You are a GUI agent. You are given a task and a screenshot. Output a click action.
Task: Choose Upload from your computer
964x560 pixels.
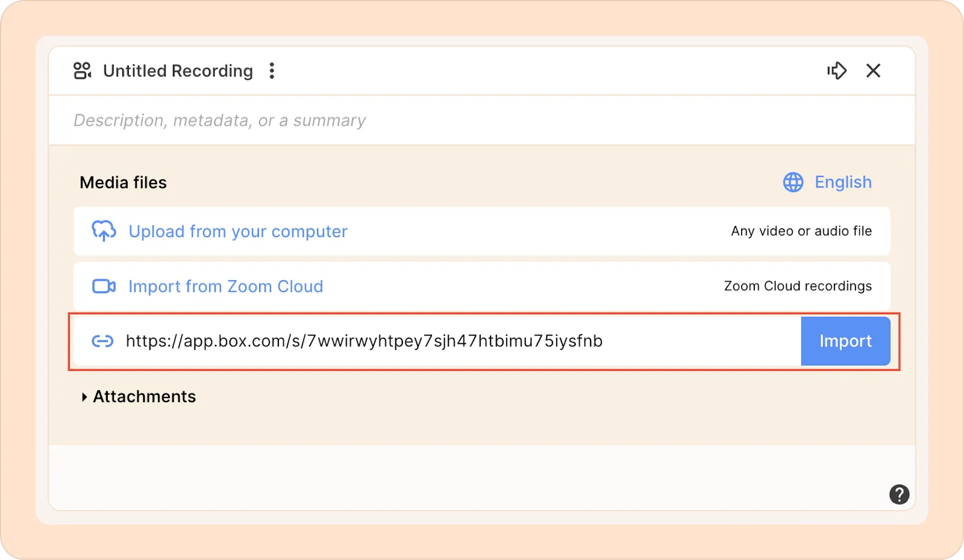238,232
